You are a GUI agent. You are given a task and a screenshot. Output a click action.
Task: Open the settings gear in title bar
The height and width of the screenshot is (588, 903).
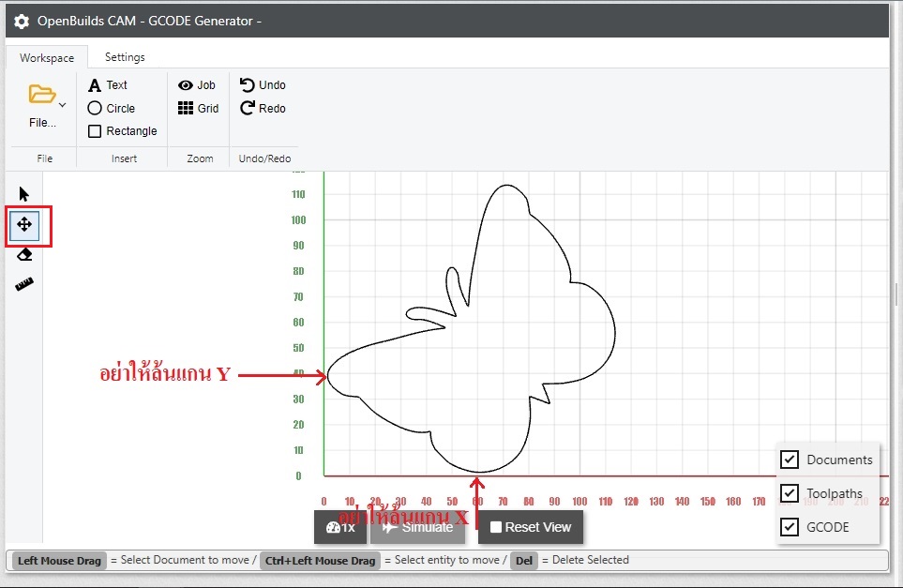[22, 22]
